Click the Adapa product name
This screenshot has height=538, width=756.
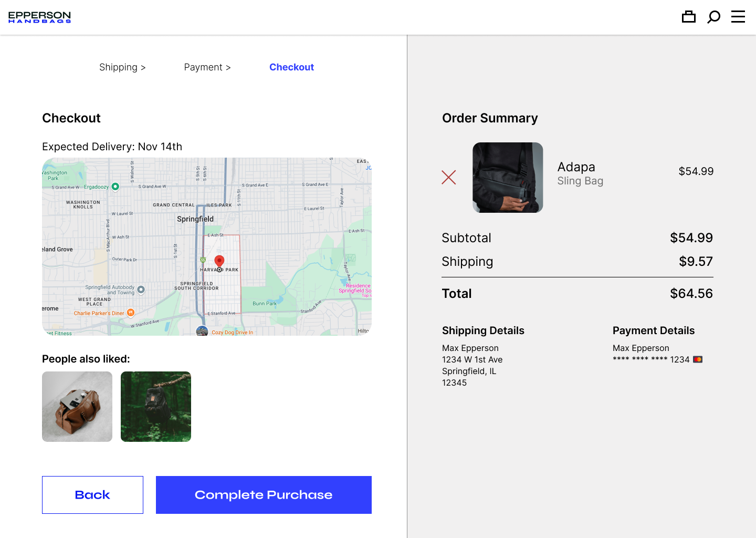[x=576, y=167]
